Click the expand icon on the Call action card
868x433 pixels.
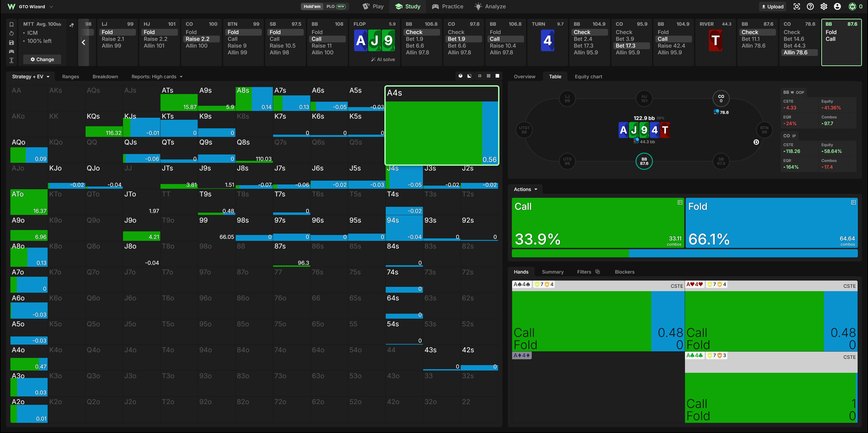click(680, 202)
